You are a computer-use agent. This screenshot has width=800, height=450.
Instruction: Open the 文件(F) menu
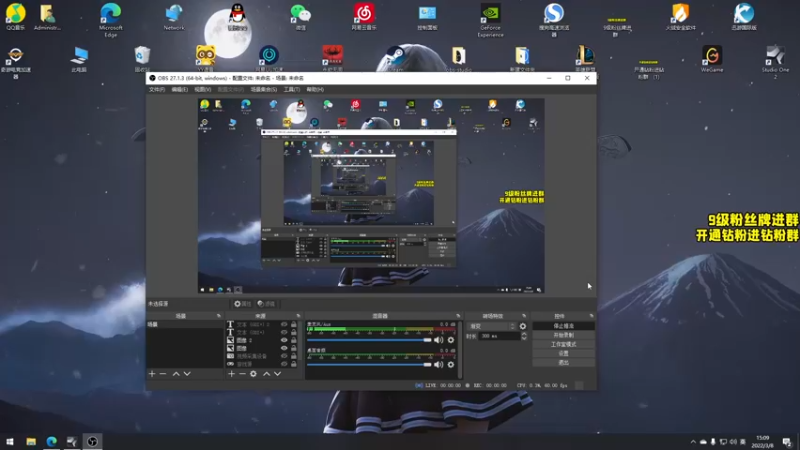157,90
